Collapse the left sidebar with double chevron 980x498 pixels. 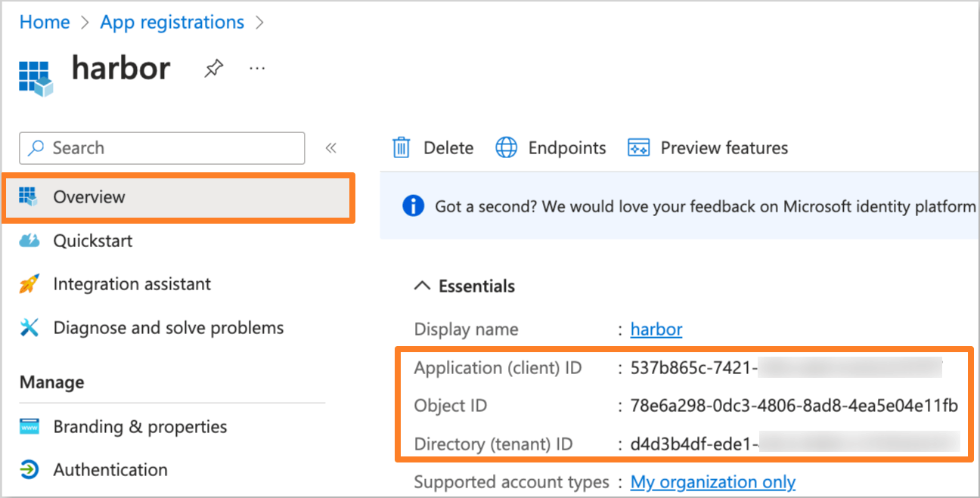tap(331, 148)
